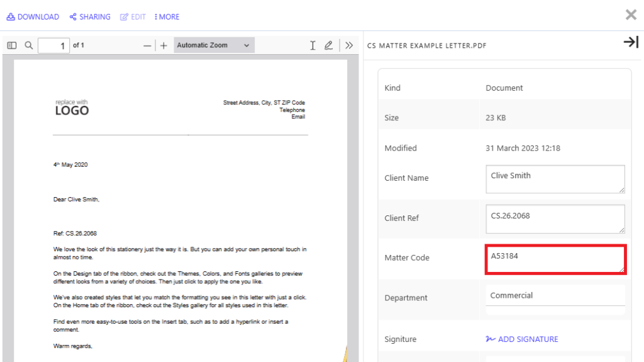This screenshot has width=644, height=362.
Task: Click the Matter Code field
Action: 555,259
